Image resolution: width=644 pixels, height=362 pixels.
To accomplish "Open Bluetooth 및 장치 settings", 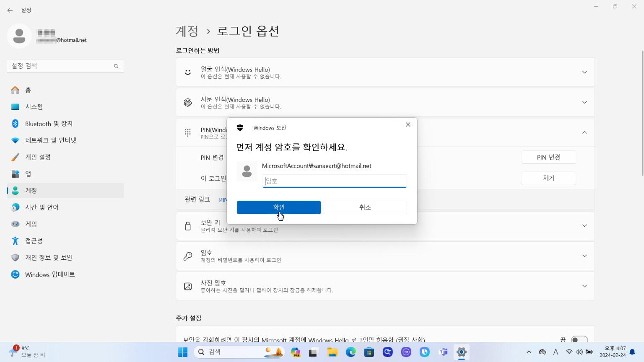I will pos(48,123).
